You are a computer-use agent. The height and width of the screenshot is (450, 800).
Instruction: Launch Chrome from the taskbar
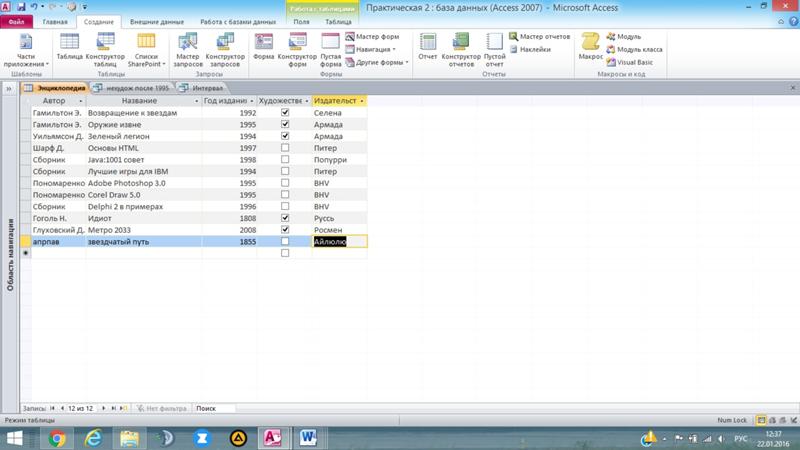(57, 438)
